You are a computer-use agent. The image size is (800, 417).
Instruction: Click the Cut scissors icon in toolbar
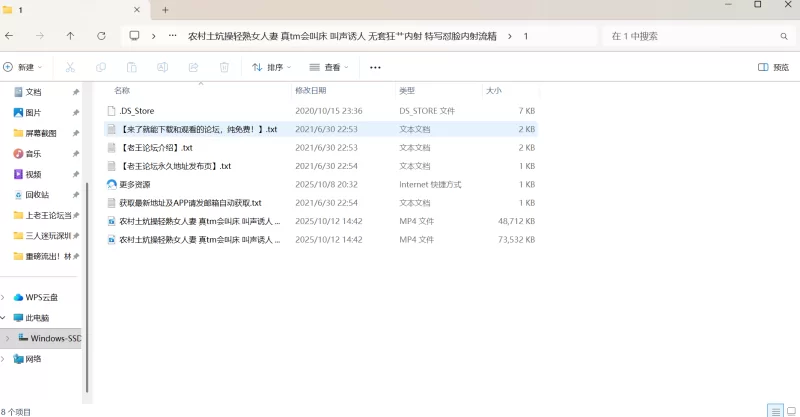[70, 67]
